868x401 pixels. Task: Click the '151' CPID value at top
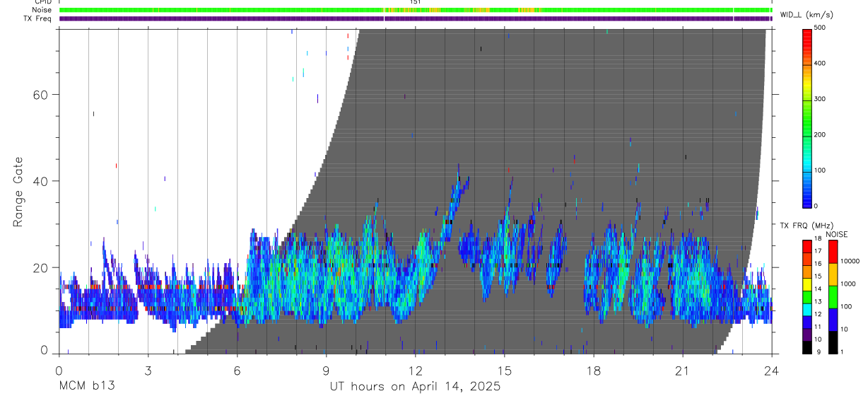[x=416, y=2]
